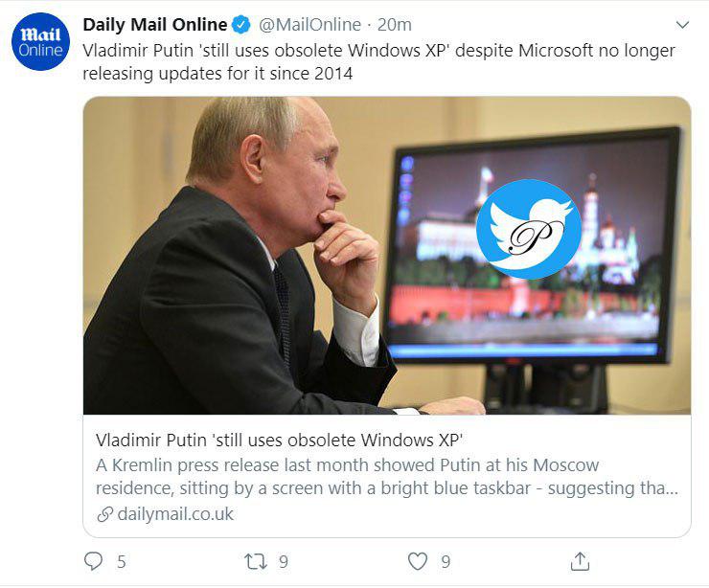The width and height of the screenshot is (709, 588).
Task: Open the card headline about obsolete Windows XP
Action: point(280,440)
